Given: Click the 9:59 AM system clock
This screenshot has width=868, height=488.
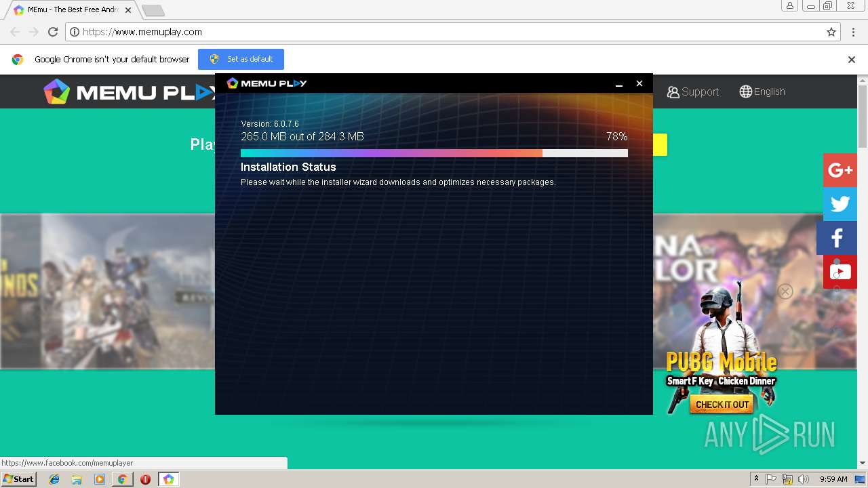Looking at the screenshot, I should point(833,479).
